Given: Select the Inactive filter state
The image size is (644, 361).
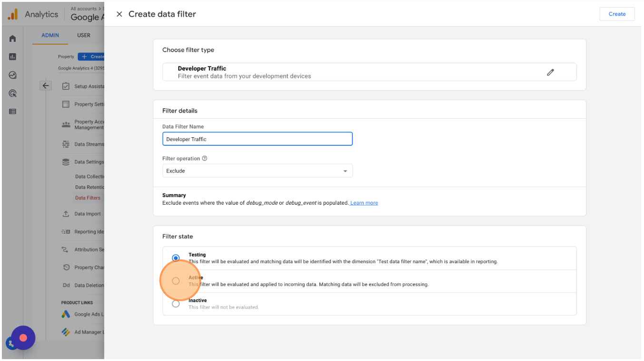Looking at the screenshot, I should (x=176, y=304).
